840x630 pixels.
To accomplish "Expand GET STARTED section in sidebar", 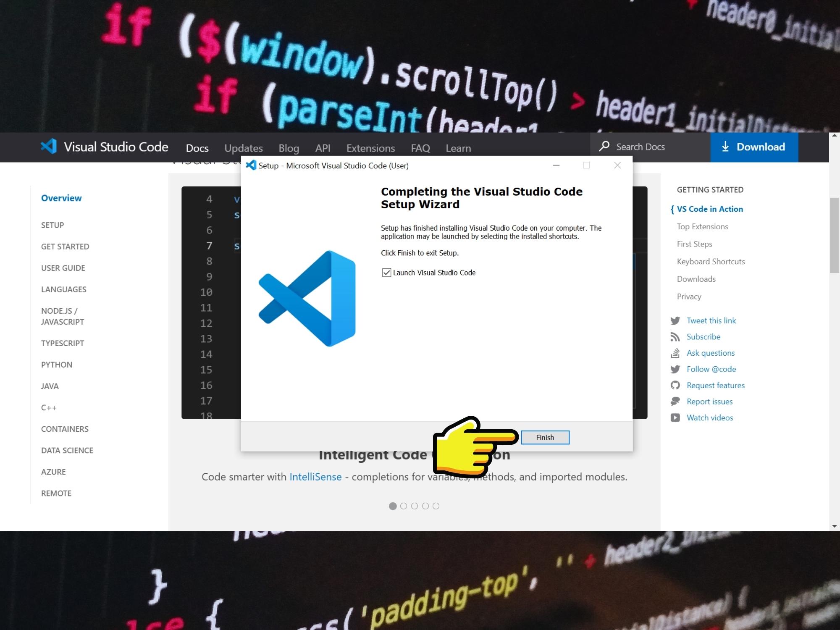I will click(x=65, y=247).
